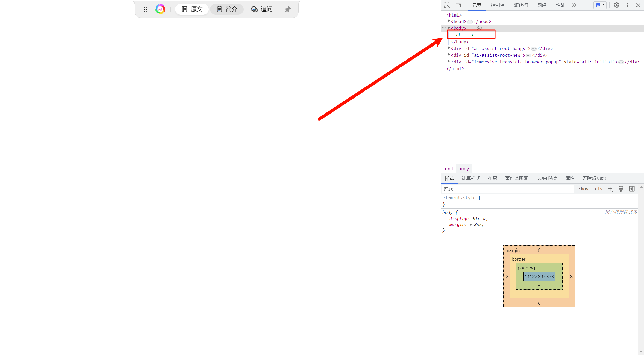Click the 追问 follow-up button

tap(262, 9)
